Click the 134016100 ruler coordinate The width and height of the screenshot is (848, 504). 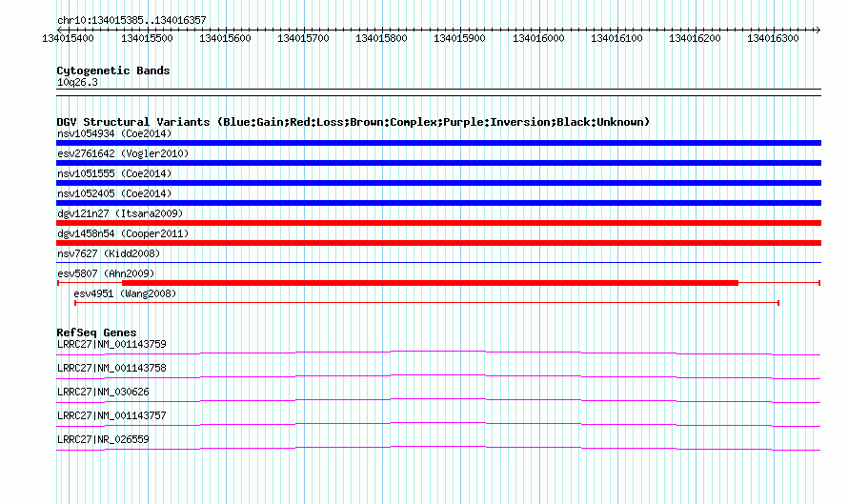pyautogui.click(x=616, y=38)
